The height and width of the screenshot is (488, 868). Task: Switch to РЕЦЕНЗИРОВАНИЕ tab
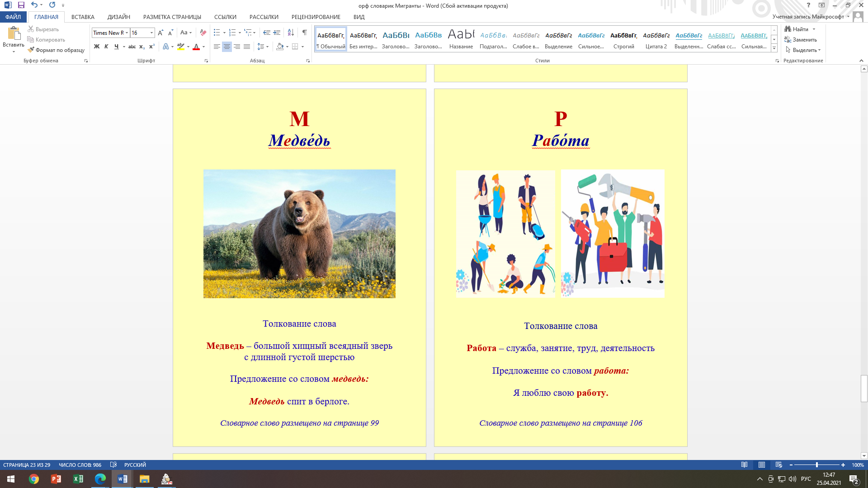pyautogui.click(x=316, y=17)
